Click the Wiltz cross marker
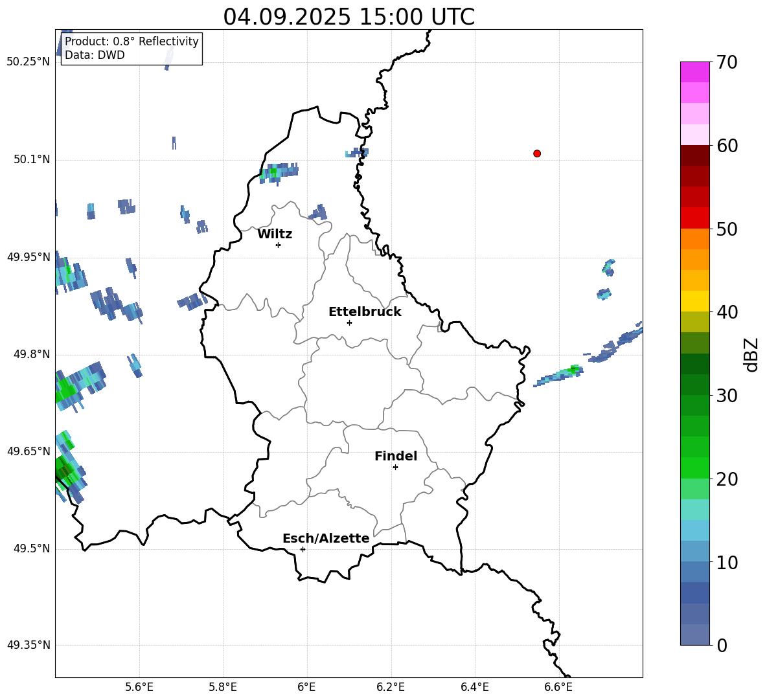This screenshot has height=700, width=767. click(x=278, y=245)
